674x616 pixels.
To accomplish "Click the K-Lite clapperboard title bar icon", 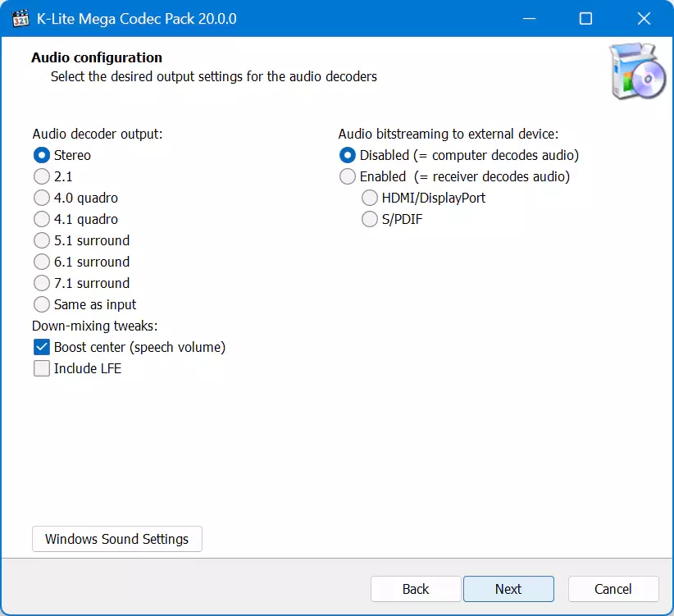I will (20, 19).
